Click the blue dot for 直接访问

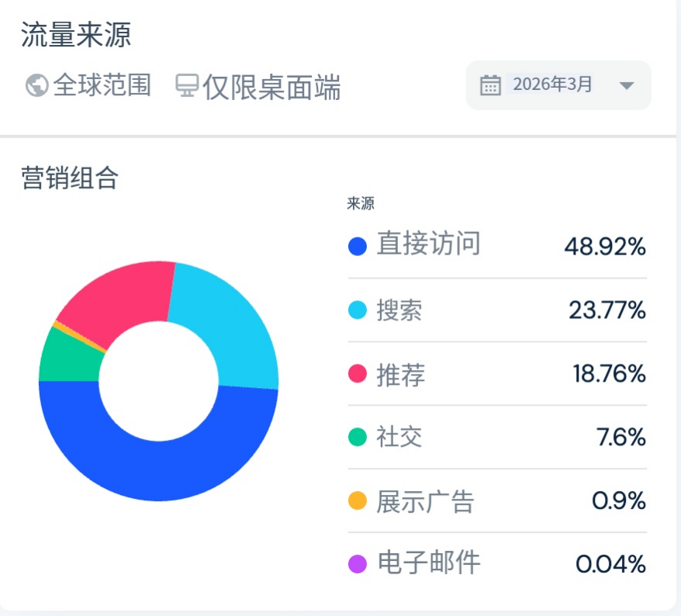click(x=358, y=246)
